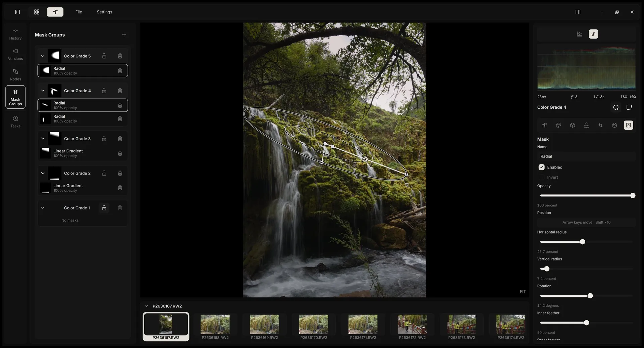The width and height of the screenshot is (644, 348).
Task: Collapse the Color Grade 2 group
Action: [x=43, y=173]
